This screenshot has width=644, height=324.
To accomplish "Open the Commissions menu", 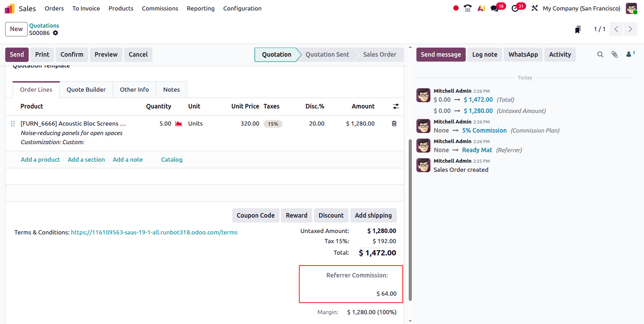I will (160, 8).
